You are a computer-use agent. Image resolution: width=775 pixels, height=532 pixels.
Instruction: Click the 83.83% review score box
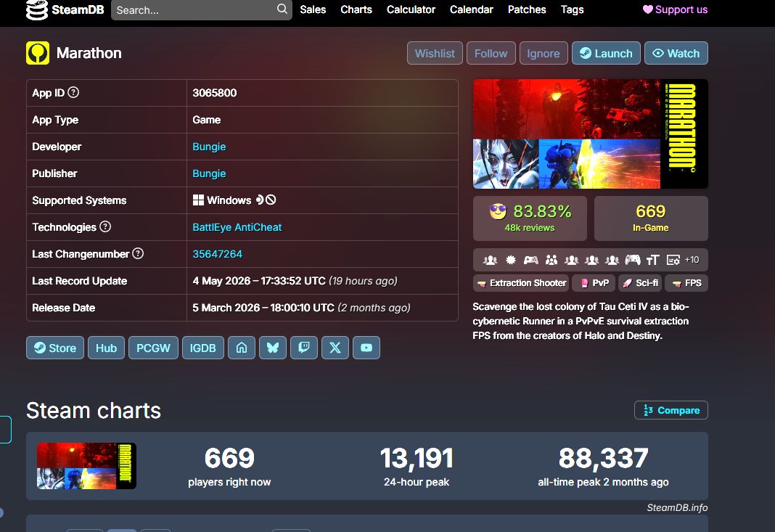530,218
